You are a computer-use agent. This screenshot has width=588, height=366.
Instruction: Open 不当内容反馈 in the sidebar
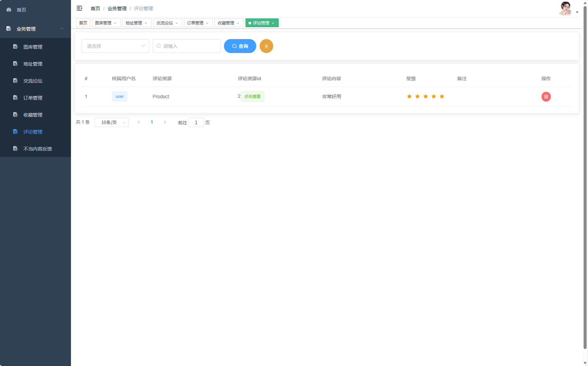[x=37, y=149]
